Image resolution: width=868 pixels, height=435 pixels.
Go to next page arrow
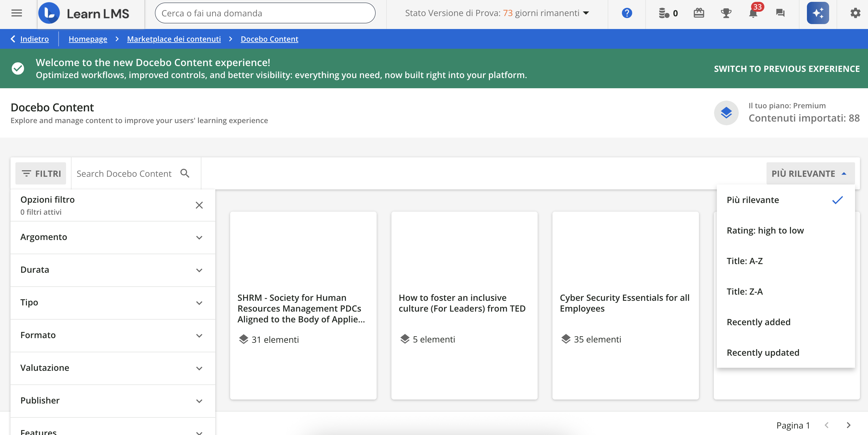pyautogui.click(x=848, y=425)
